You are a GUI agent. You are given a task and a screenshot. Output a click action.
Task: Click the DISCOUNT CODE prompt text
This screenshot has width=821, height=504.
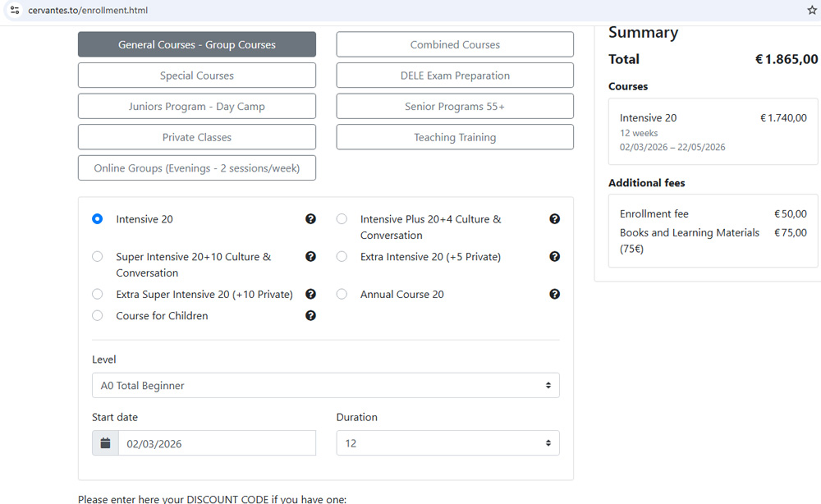point(212,499)
